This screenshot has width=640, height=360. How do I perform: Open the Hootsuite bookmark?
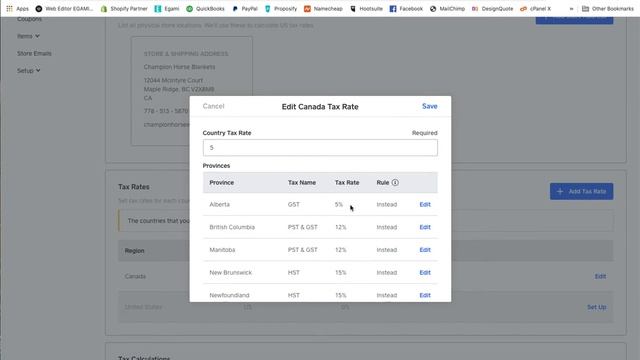(x=366, y=9)
